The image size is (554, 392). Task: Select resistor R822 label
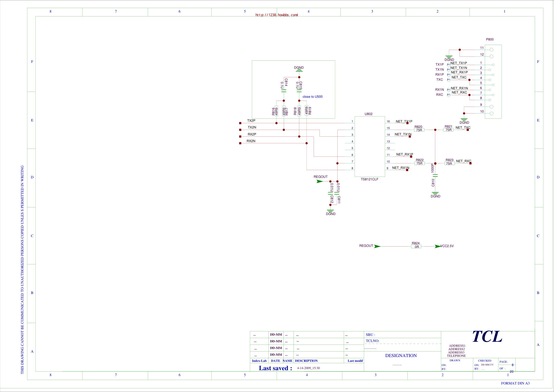[x=420, y=160]
